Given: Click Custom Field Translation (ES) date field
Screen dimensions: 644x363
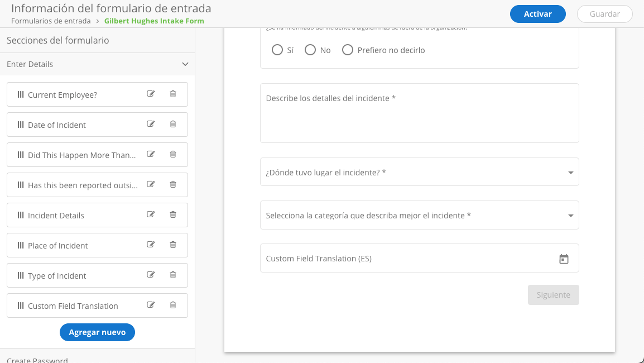Looking at the screenshot, I should pyautogui.click(x=419, y=258).
